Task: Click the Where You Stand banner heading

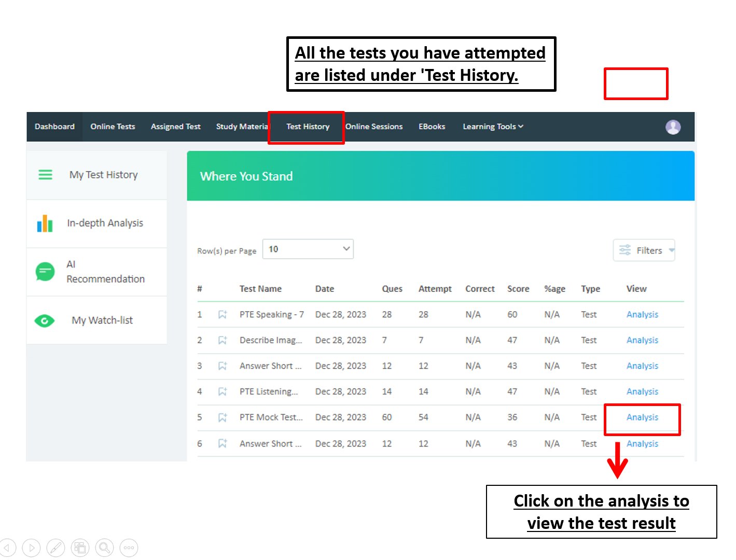Action: [246, 176]
